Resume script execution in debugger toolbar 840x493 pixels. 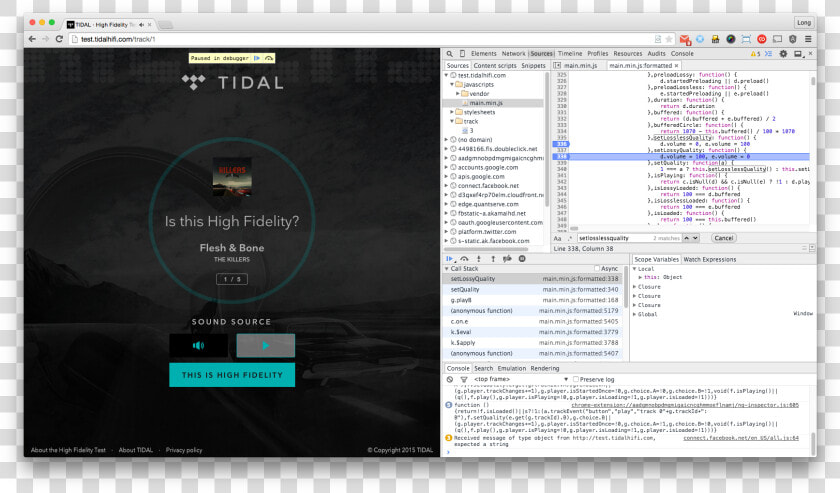pos(449,259)
